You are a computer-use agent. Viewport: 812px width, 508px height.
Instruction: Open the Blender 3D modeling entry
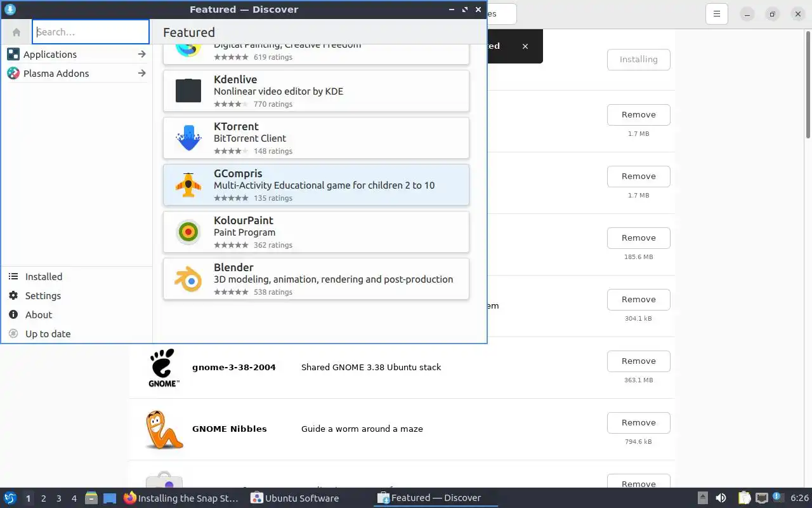316,279
